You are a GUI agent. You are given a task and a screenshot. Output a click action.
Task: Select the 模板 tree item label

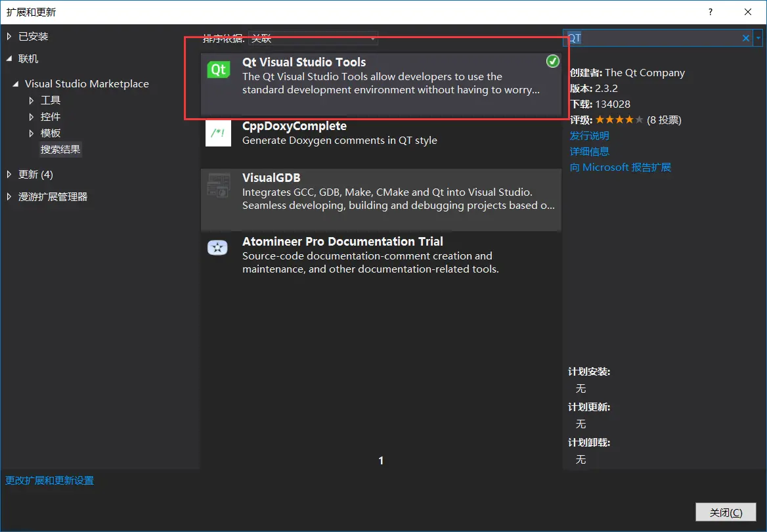click(51, 133)
